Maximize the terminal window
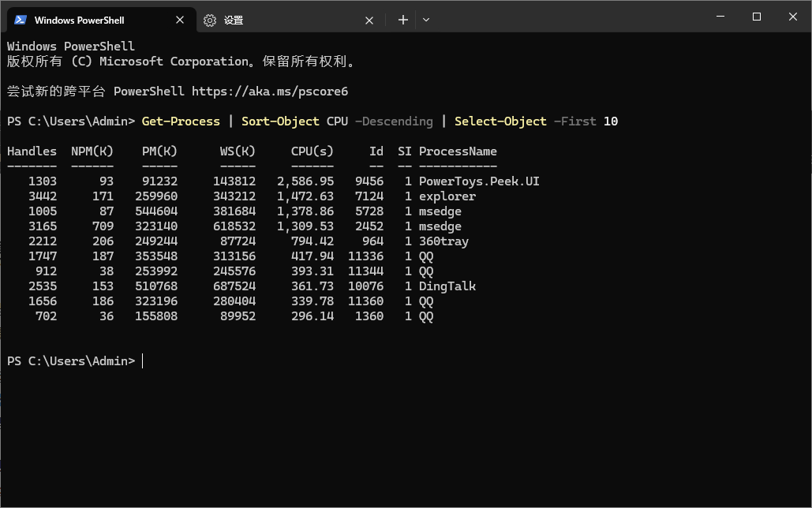This screenshot has height=508, width=812. (x=756, y=17)
